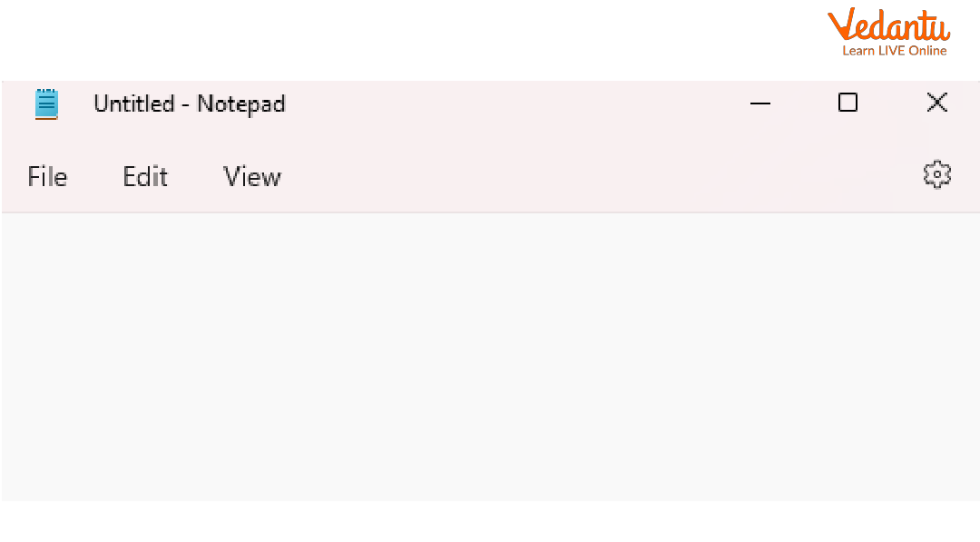Click the stylized V of the Vedantu logo

[x=842, y=24]
